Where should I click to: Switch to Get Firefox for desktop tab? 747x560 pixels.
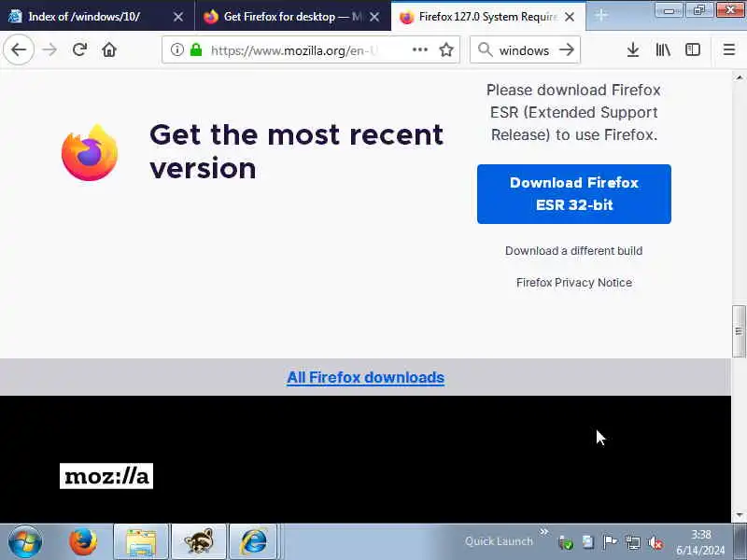pyautogui.click(x=292, y=16)
